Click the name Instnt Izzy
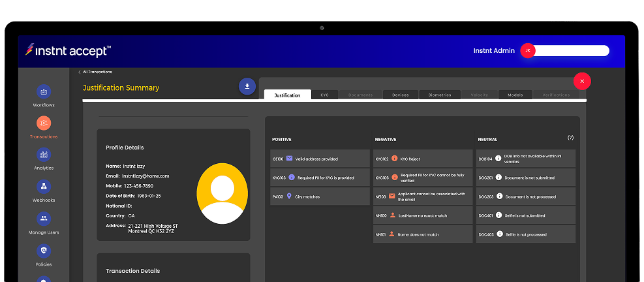This screenshot has width=644, height=282. (134, 166)
